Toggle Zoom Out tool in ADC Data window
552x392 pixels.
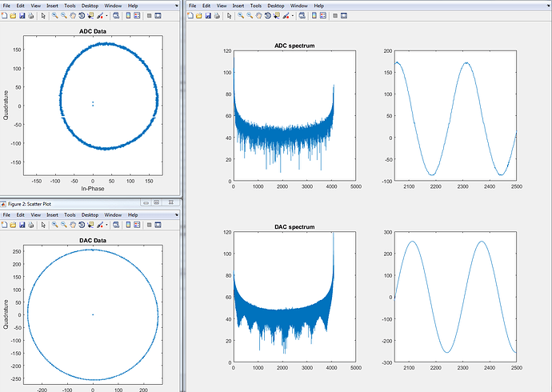[x=64, y=16]
